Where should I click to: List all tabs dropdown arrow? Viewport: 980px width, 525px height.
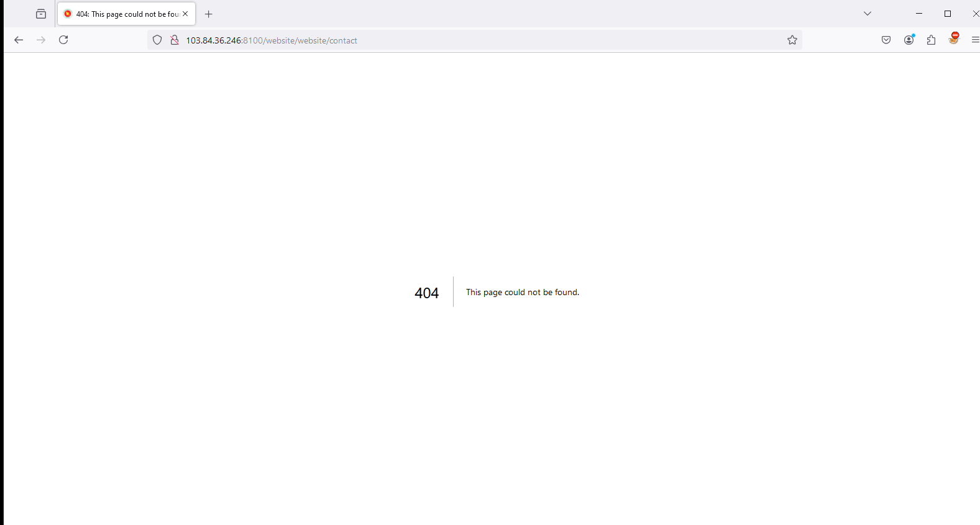(868, 13)
